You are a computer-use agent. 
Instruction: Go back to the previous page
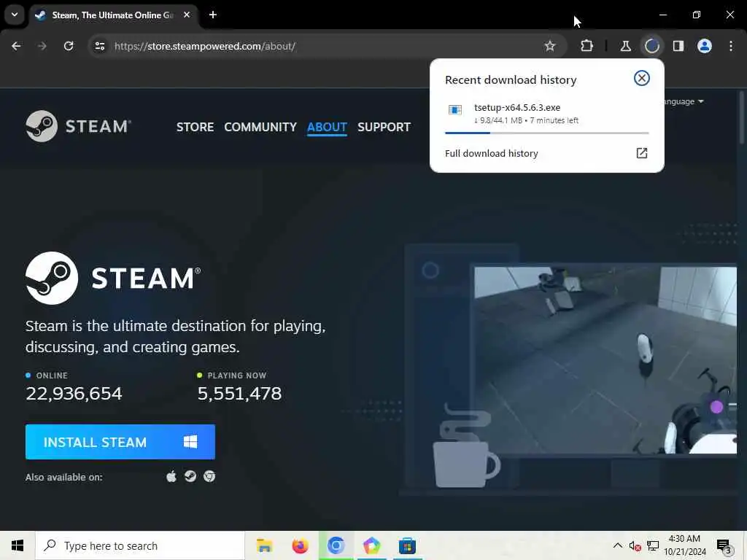click(16, 46)
